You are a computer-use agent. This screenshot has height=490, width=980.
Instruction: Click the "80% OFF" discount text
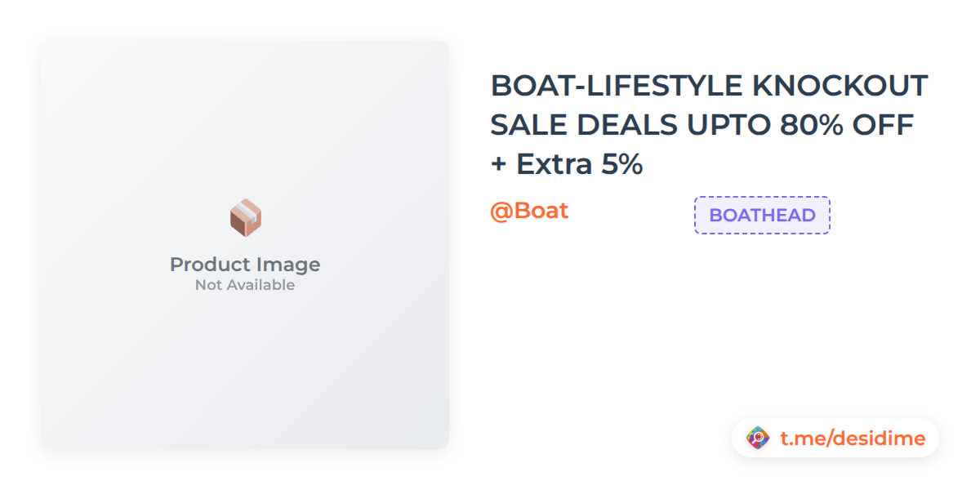pos(847,125)
